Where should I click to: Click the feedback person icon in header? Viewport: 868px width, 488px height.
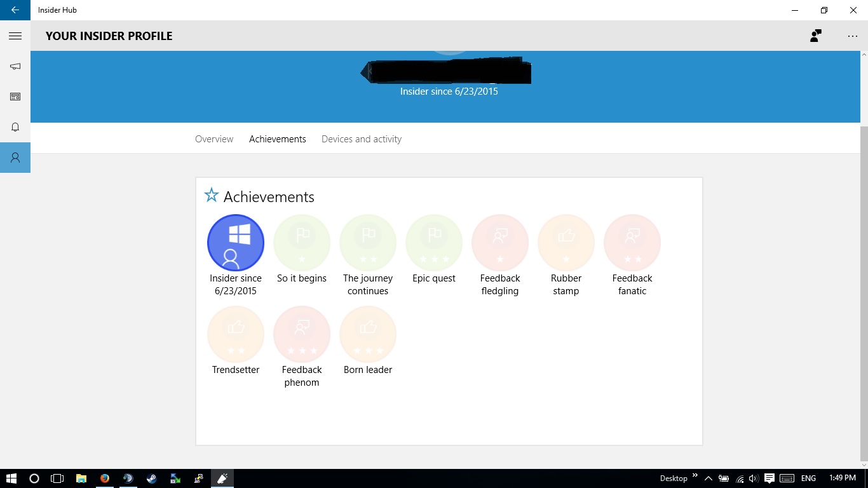pyautogui.click(x=816, y=36)
